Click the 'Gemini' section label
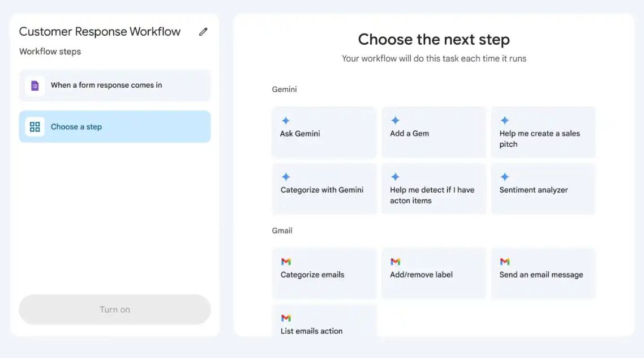Screen dimensions: 644x358 coord(284,89)
